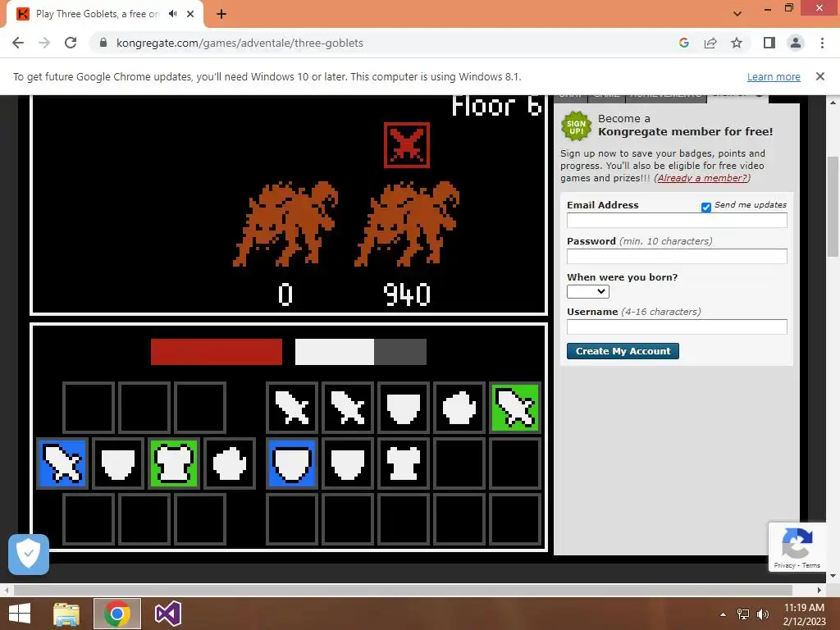Open reCAPTCHA Privacy link
The height and width of the screenshot is (630, 840).
point(784,565)
